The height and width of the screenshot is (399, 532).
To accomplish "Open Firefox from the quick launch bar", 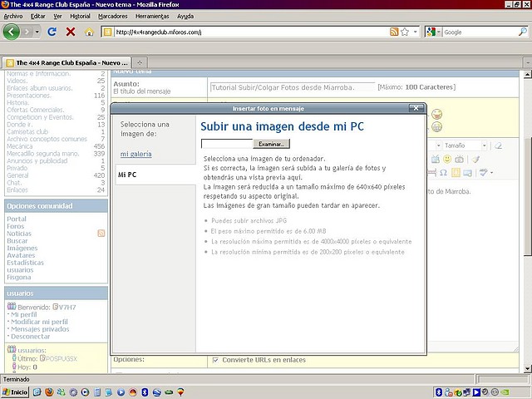I will click(x=49, y=392).
